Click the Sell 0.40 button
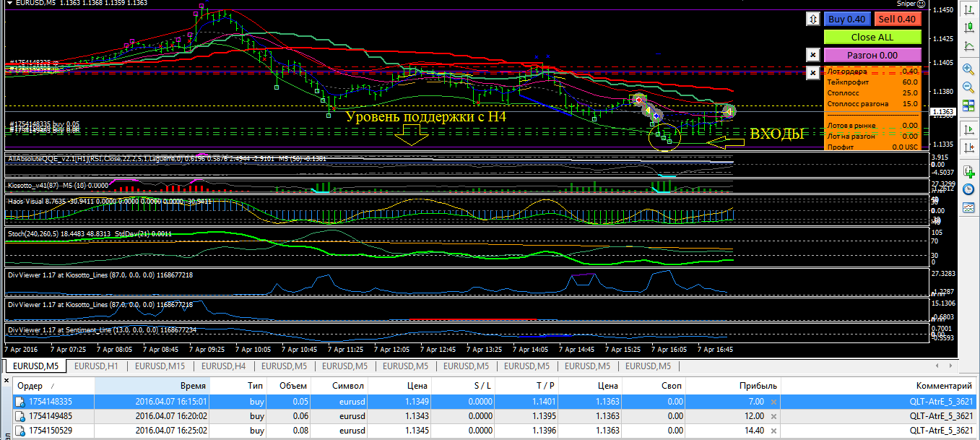 pos(898,20)
